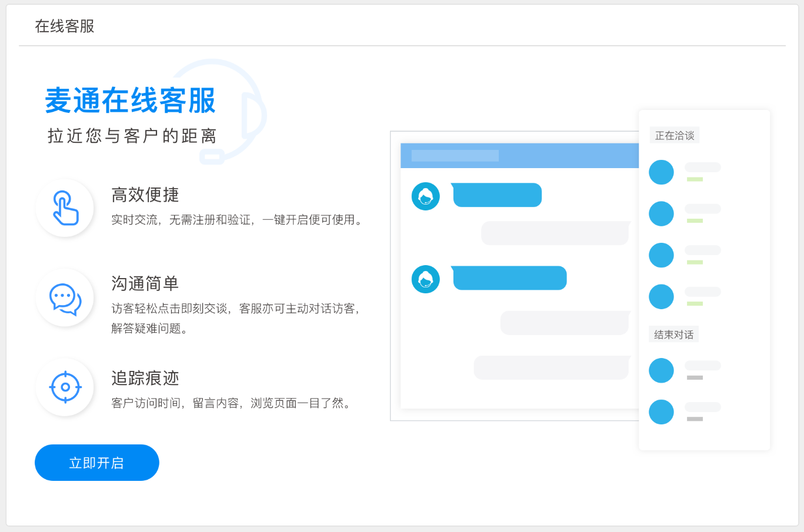Click the last contact circle under 结束对话
This screenshot has width=804, height=532.
click(x=661, y=412)
